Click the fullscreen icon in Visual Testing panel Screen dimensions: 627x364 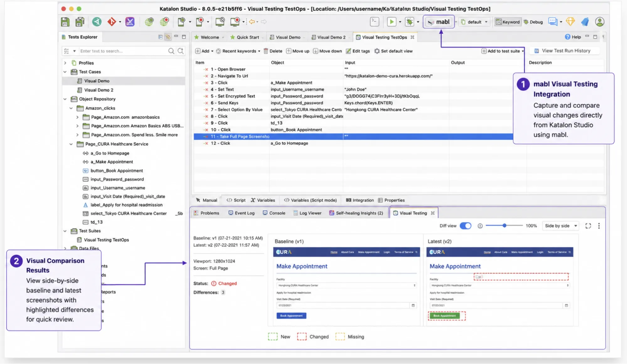[588, 226]
